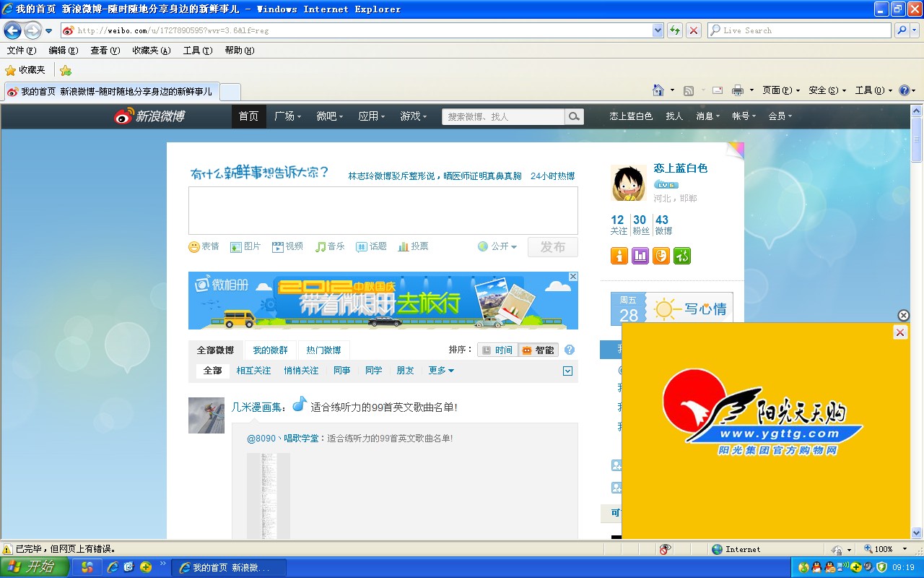Expand the filter arrow beside group tabs
Viewport: 924px width, 578px height.
pos(567,371)
